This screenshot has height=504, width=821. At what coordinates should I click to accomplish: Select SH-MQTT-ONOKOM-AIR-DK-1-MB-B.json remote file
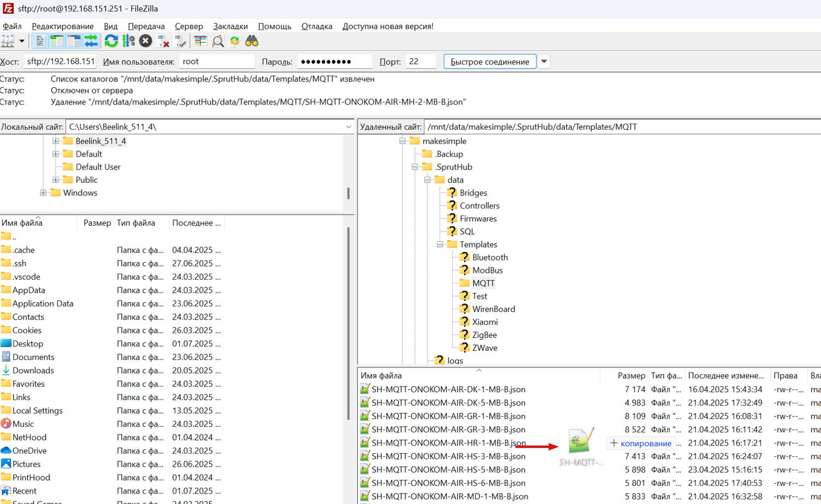[x=448, y=390]
